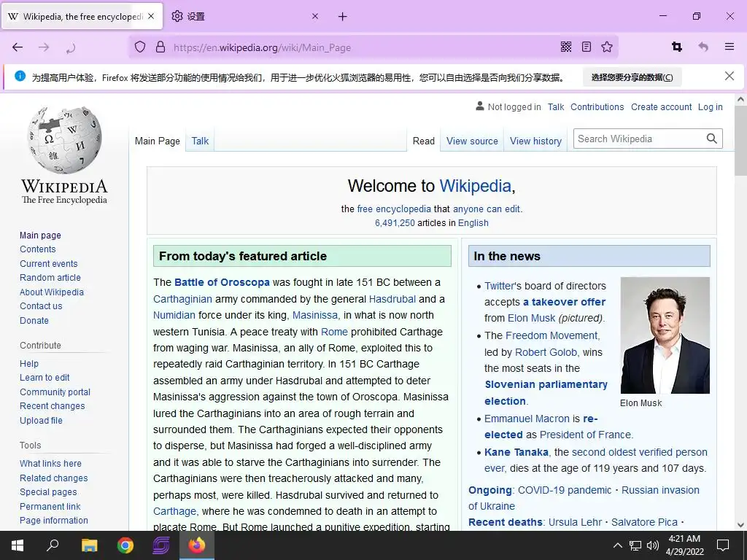This screenshot has height=560, width=747.
Task: Click the forward navigation arrow
Action: 44,47
